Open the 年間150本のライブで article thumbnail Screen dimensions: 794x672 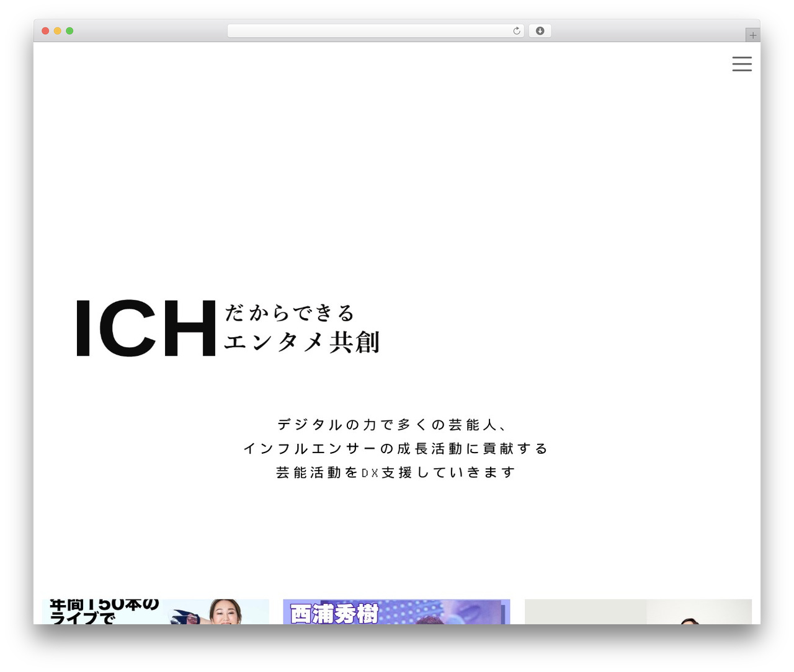(156, 612)
